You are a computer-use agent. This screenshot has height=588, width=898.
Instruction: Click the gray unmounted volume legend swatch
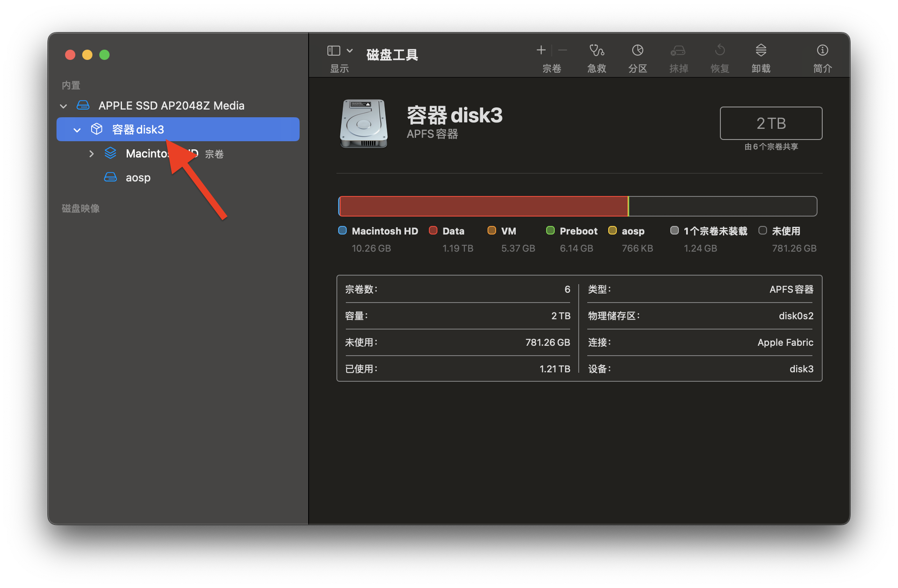(x=675, y=231)
